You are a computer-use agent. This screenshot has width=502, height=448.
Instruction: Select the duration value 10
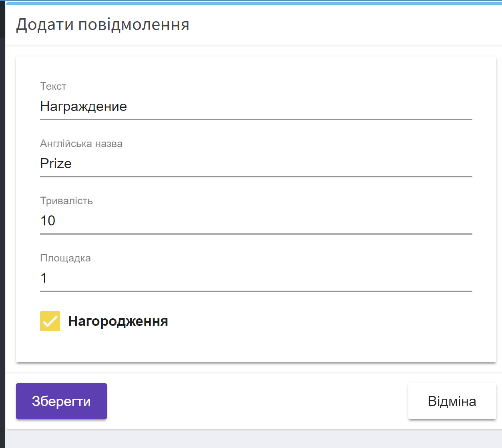click(x=47, y=221)
